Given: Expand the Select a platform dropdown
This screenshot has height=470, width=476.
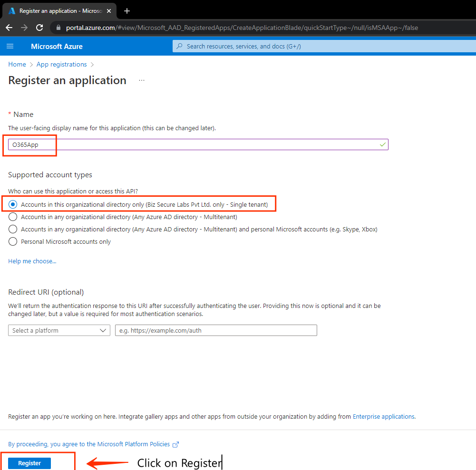Looking at the screenshot, I should pyautogui.click(x=59, y=330).
